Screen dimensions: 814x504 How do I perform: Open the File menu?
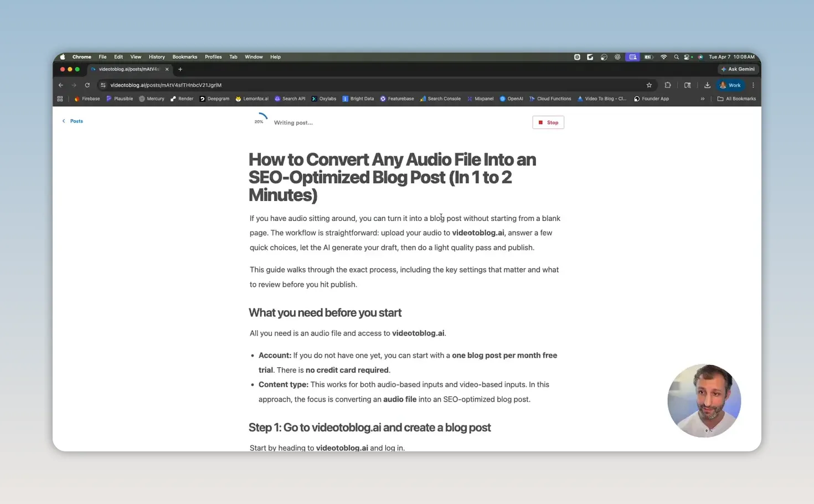pos(102,56)
